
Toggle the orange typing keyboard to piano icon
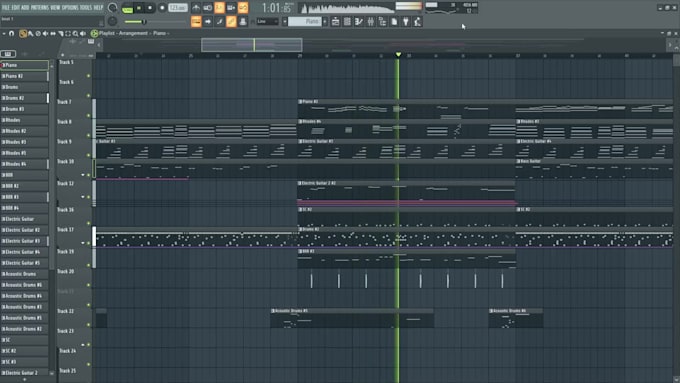(x=196, y=21)
